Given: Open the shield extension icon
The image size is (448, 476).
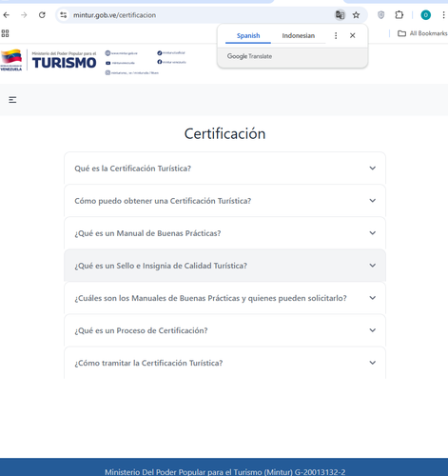Looking at the screenshot, I should [381, 15].
